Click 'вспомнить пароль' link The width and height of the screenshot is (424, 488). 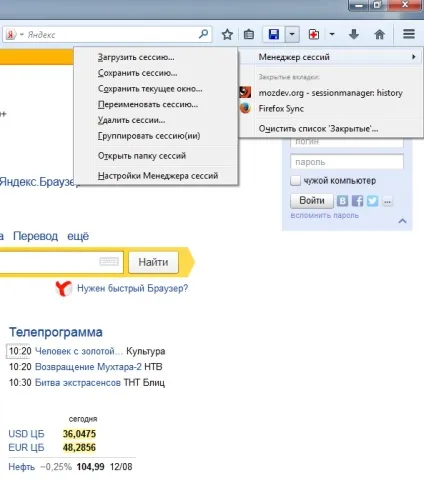pos(324,215)
